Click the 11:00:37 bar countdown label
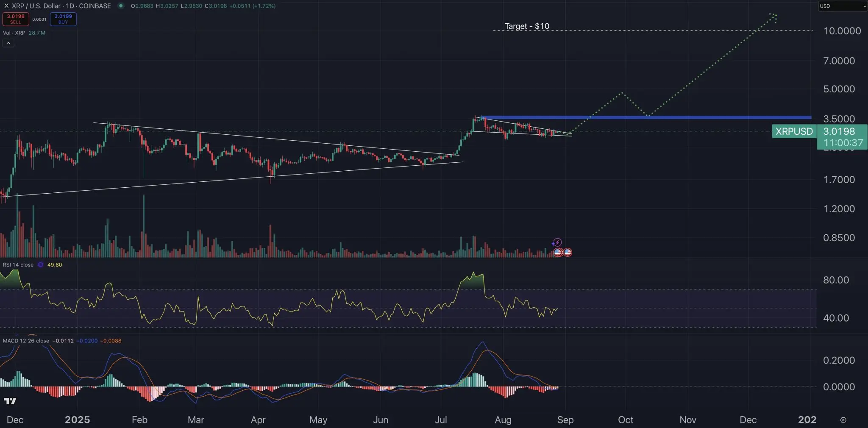Screen dimensions: 868x428 (843, 143)
